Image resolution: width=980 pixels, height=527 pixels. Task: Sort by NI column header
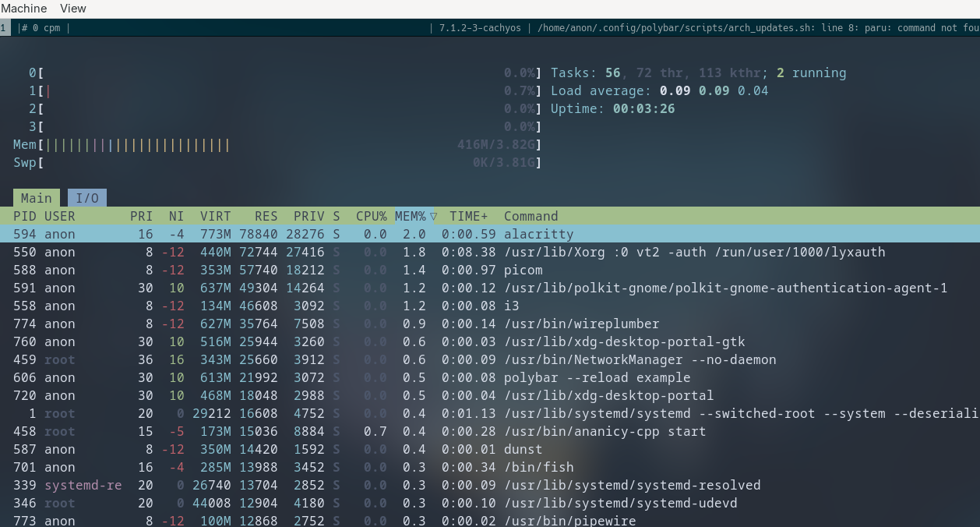point(177,216)
